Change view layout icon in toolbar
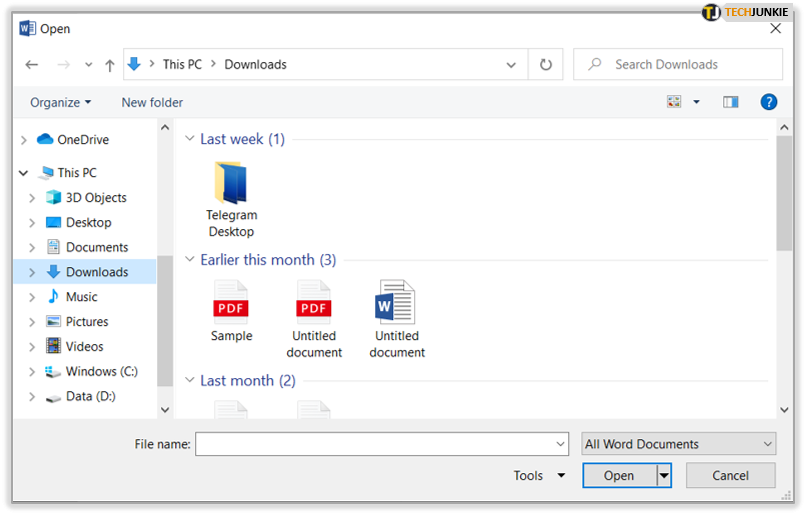Image resolution: width=806 pixels, height=515 pixels. 674,102
